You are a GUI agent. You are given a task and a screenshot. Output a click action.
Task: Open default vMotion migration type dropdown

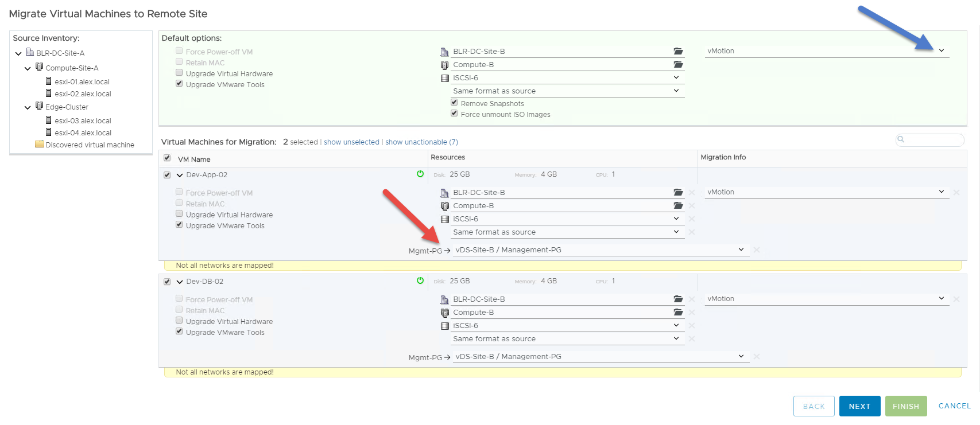click(x=941, y=51)
